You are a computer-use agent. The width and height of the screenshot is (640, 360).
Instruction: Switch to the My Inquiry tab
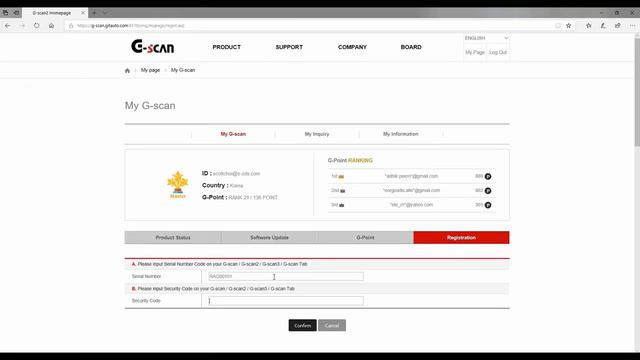point(317,134)
